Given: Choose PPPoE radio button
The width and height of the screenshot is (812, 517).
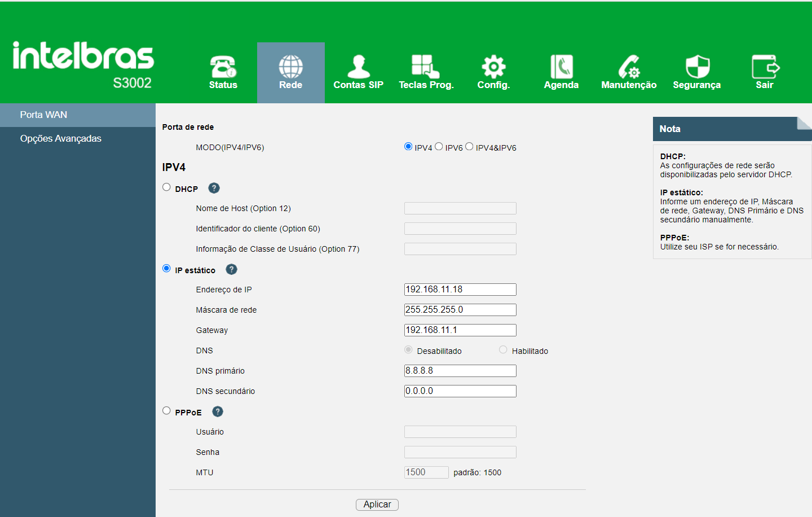Looking at the screenshot, I should (166, 410).
